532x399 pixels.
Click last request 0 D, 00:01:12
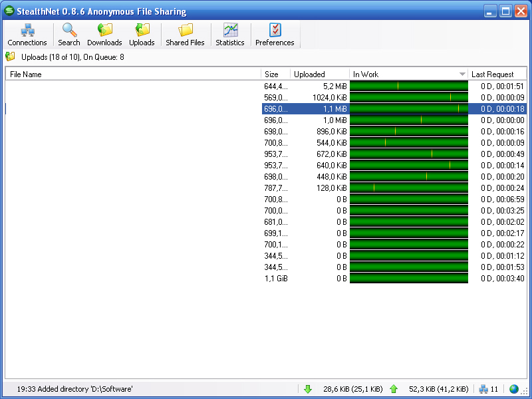(x=503, y=256)
